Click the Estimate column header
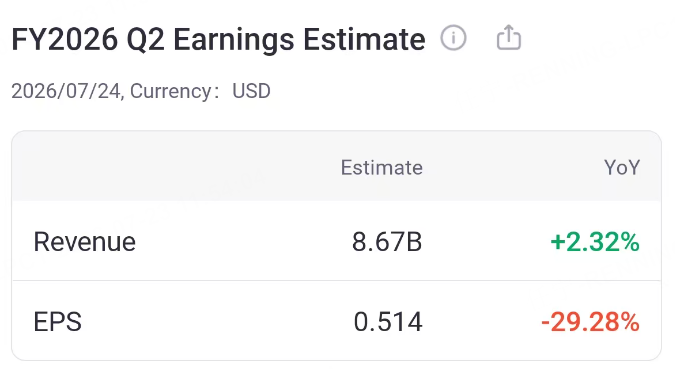 click(381, 167)
